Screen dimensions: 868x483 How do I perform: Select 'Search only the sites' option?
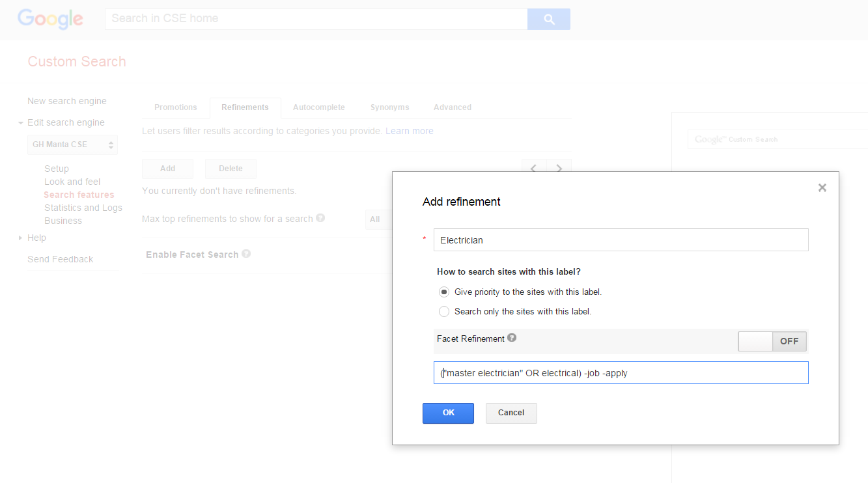[x=443, y=311]
